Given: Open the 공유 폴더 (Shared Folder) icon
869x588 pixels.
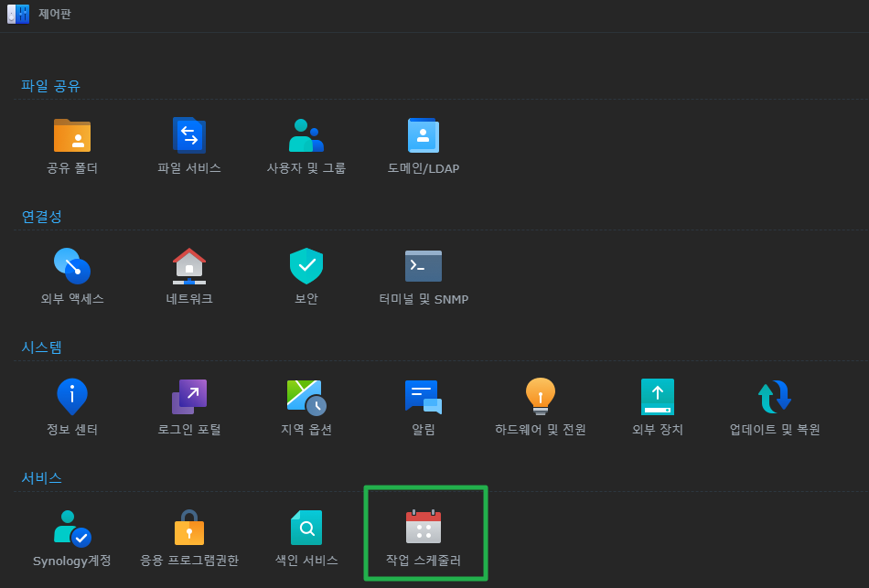Looking at the screenshot, I should [x=72, y=135].
